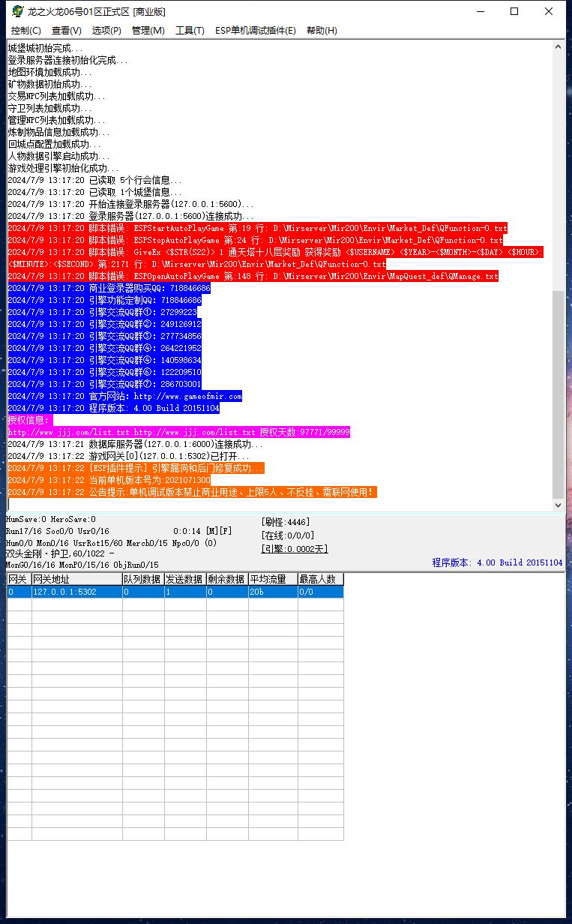Open the ESP单机调试插件(E) menu

pos(255,31)
